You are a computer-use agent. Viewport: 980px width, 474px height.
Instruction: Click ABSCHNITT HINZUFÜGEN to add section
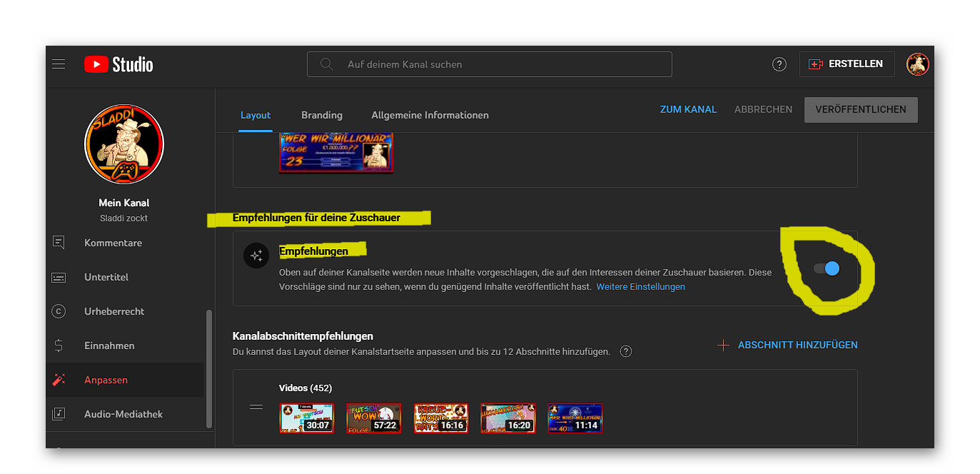pyautogui.click(x=788, y=345)
